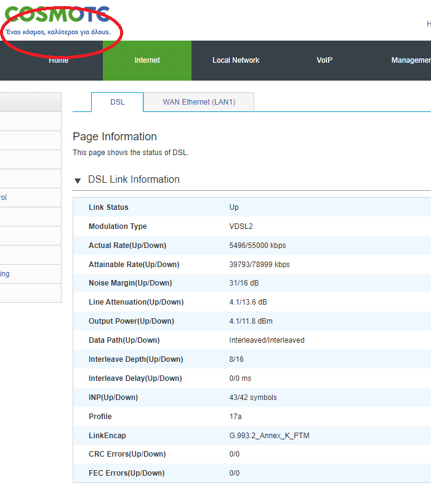Open the VoIP navigation tab
Screen dimensions: 431x504
[x=324, y=60]
